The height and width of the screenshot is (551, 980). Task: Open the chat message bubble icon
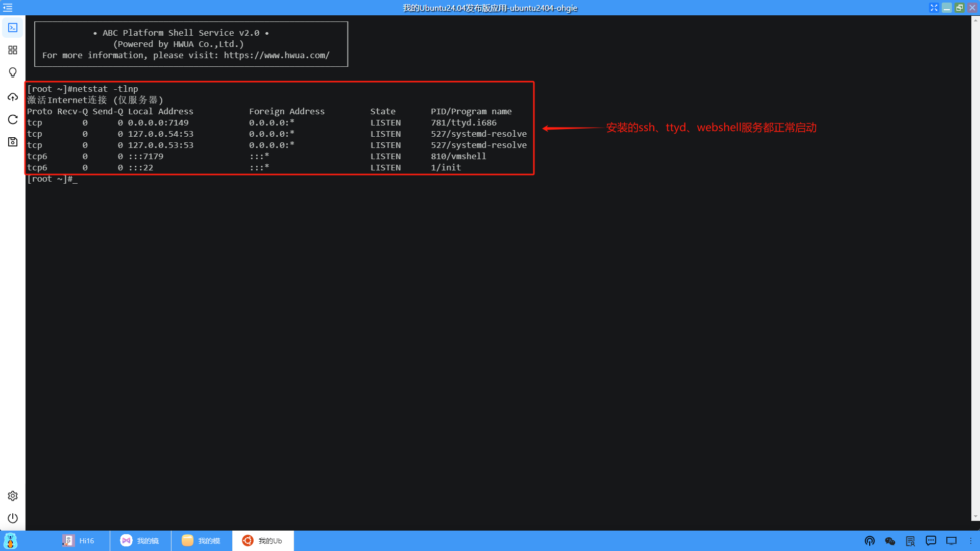(931, 541)
